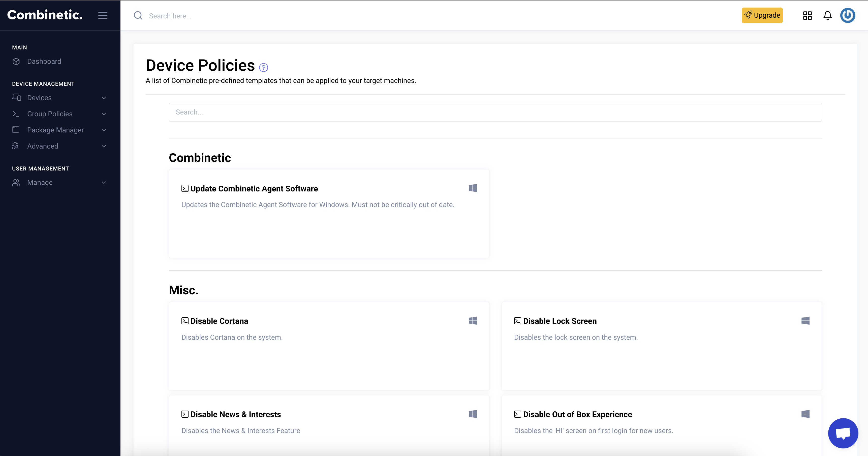Expand the Devices chevron
This screenshot has height=456, width=868.
[104, 98]
